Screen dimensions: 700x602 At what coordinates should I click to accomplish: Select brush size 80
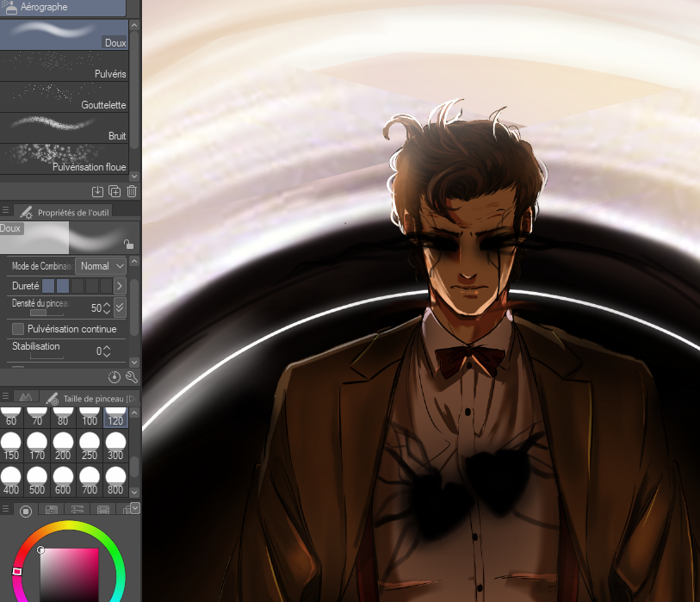63,417
